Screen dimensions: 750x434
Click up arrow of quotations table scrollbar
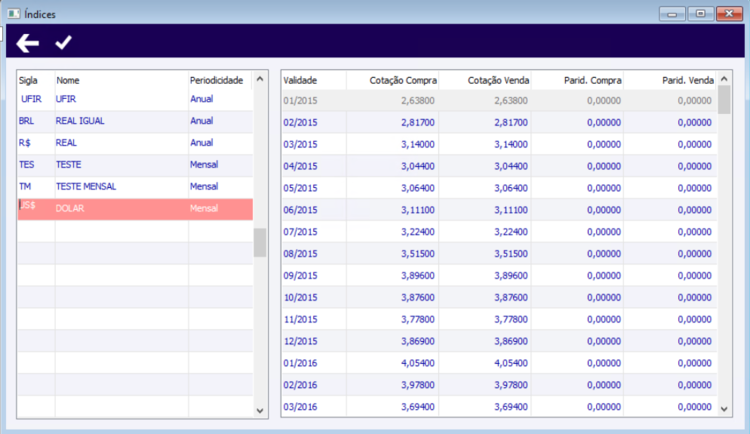tap(724, 78)
